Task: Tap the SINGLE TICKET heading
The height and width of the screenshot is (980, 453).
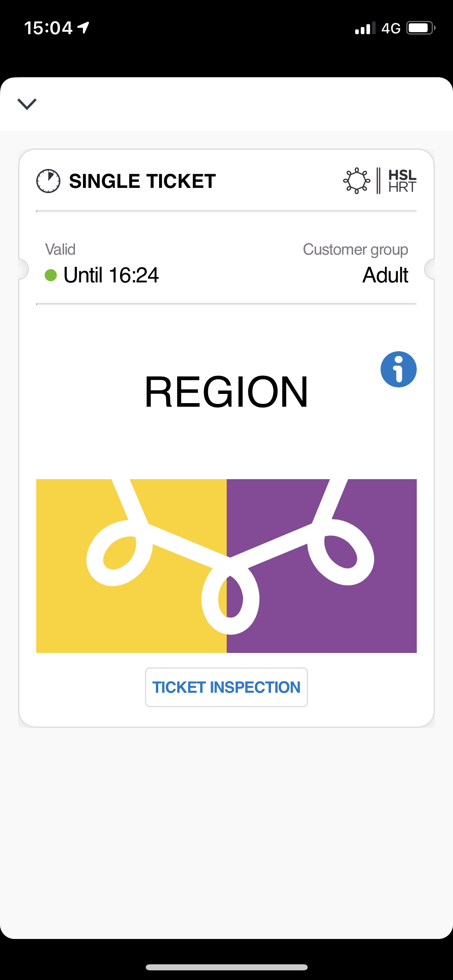Action: [143, 181]
